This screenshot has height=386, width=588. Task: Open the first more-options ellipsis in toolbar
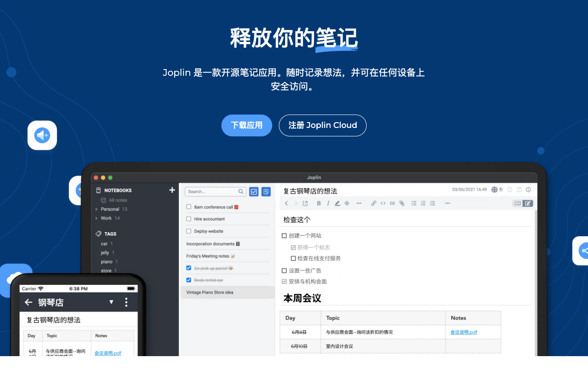tap(359, 203)
